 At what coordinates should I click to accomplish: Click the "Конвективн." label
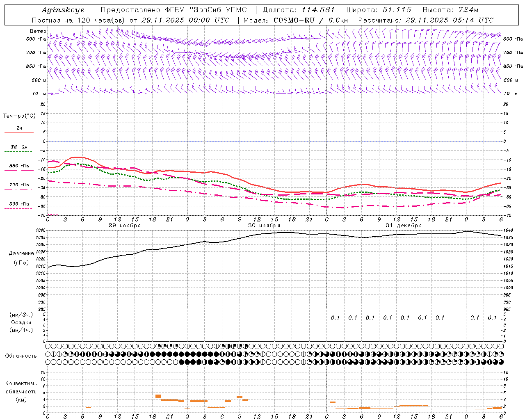[21, 383]
